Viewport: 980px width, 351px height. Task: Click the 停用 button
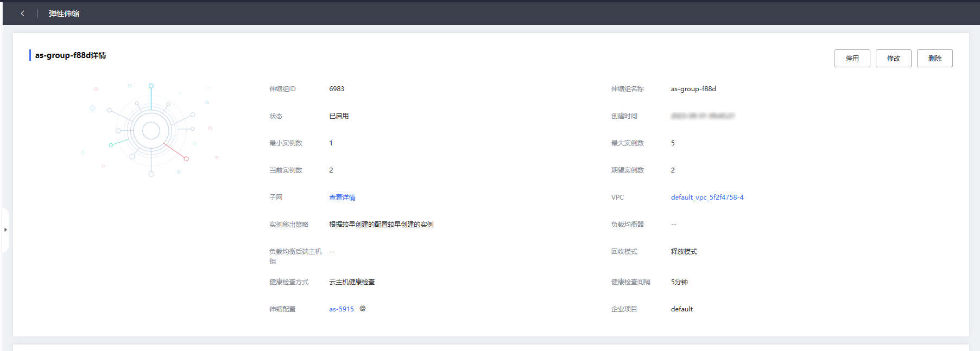tap(852, 59)
